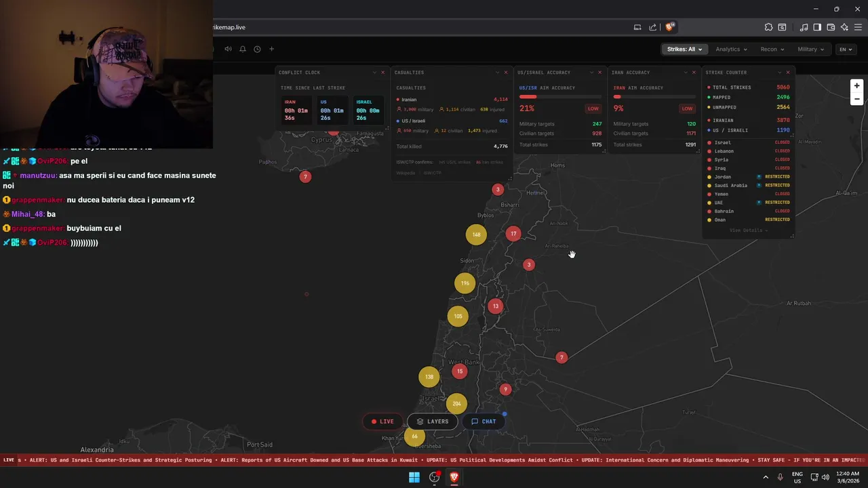The image size is (868, 488).
Task: Open the taskbar volume control
Action: click(825, 477)
